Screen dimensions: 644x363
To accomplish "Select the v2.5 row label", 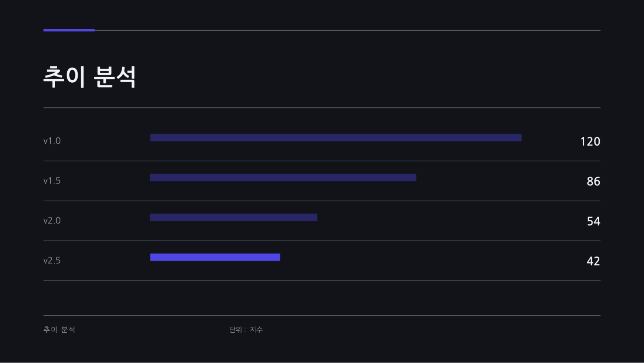I will pyautogui.click(x=52, y=261).
